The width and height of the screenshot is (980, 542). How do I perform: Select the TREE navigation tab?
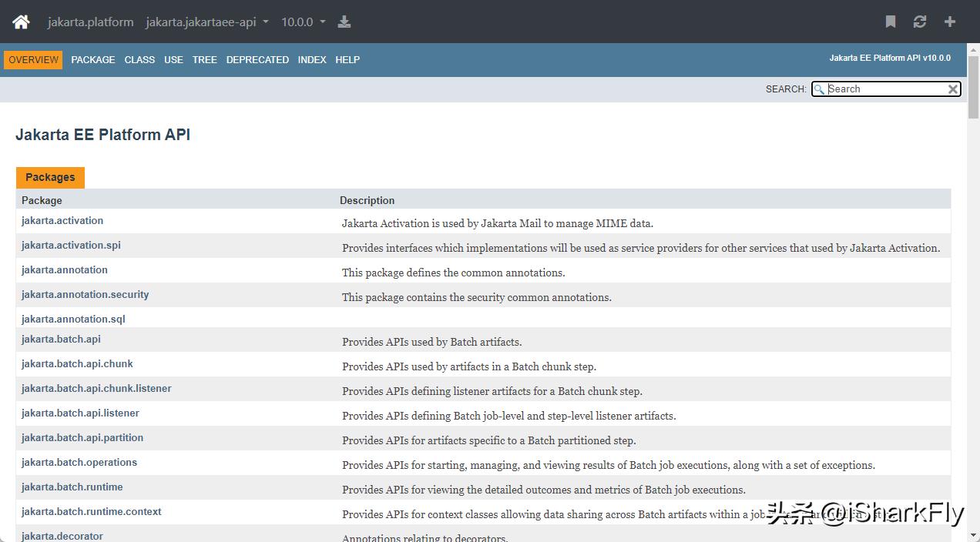pos(204,59)
